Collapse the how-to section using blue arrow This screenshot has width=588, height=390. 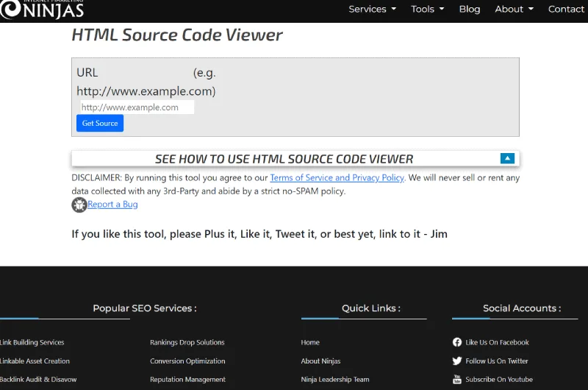pyautogui.click(x=507, y=158)
